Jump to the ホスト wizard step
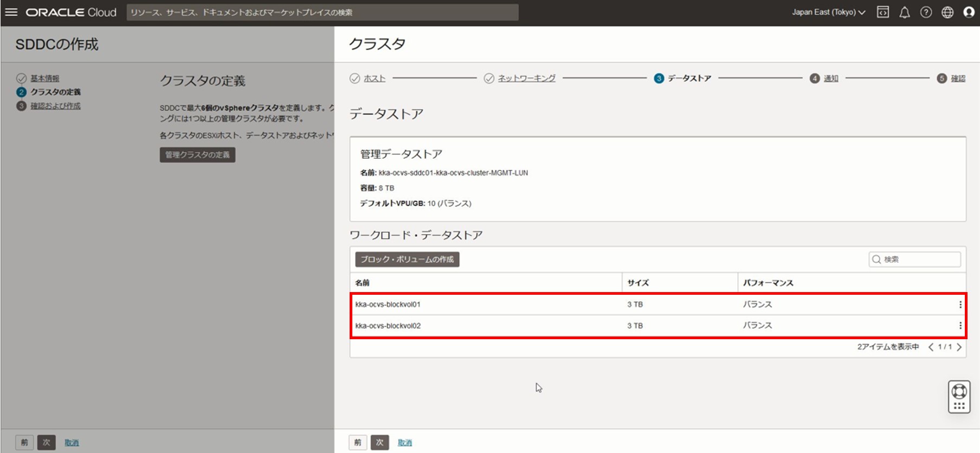Viewport: 980px width, 453px height. click(x=374, y=79)
